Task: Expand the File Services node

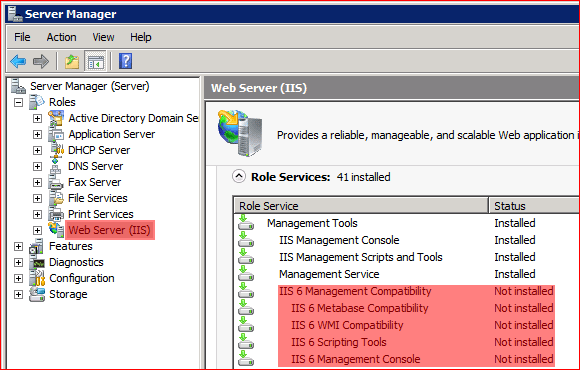Action: (37, 198)
